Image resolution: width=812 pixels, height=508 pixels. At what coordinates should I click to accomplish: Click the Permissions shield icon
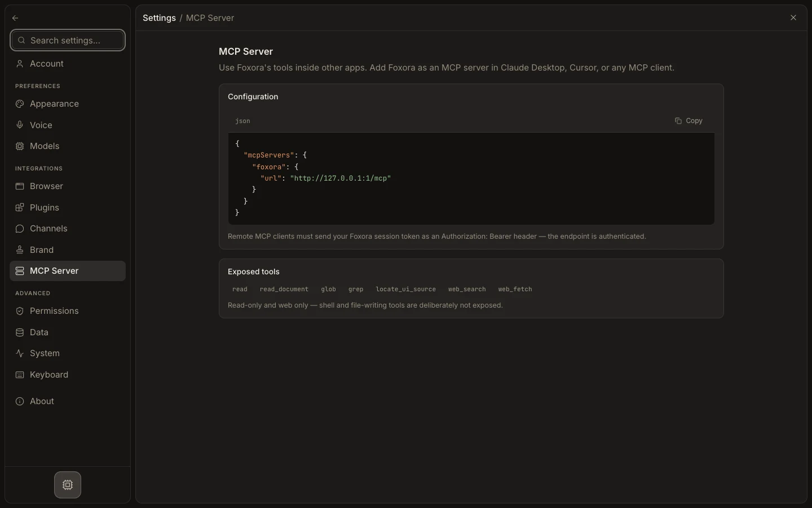(20, 311)
